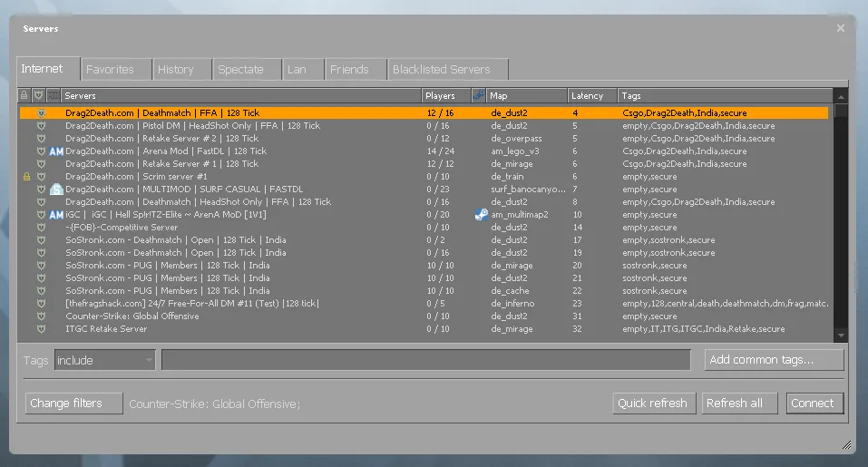Select -{FOB}-Competitive Server row
This screenshot has height=467, width=868.
pos(424,228)
